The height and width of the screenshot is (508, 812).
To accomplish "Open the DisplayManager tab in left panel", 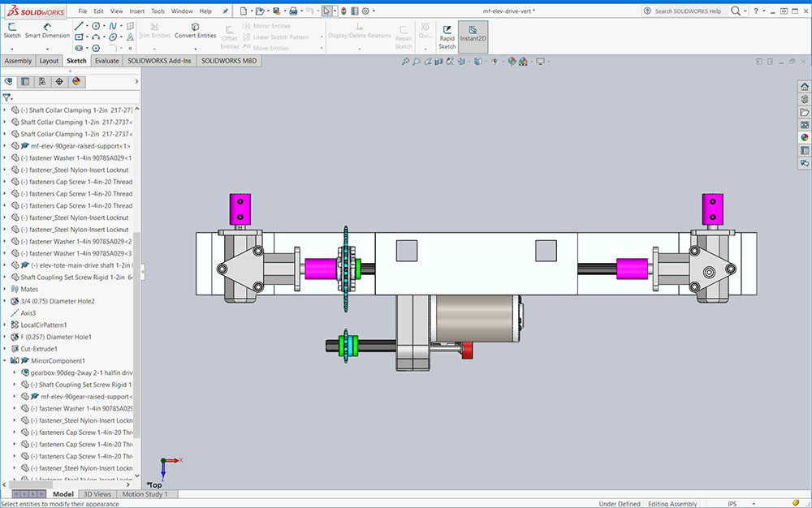I will (76, 81).
